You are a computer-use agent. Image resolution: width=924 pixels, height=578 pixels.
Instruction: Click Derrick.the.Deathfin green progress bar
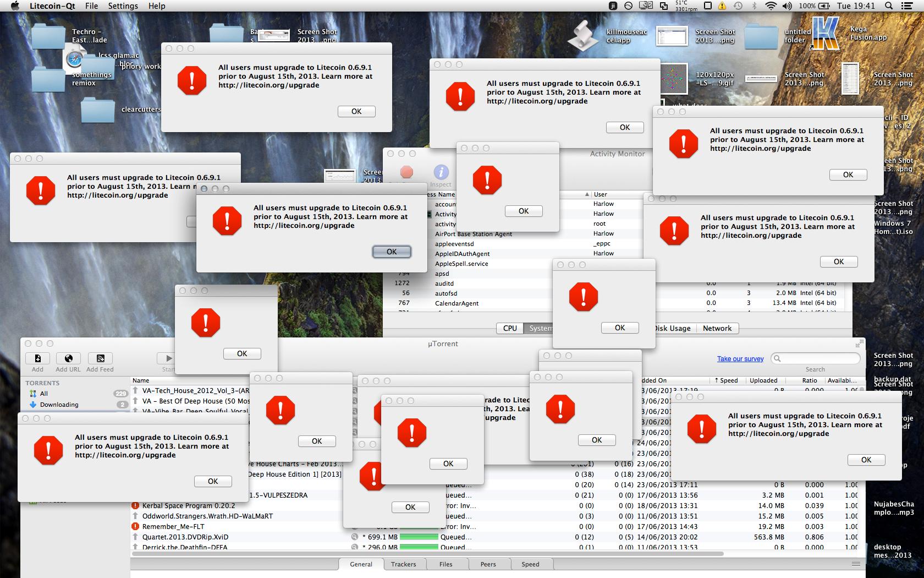click(x=419, y=547)
